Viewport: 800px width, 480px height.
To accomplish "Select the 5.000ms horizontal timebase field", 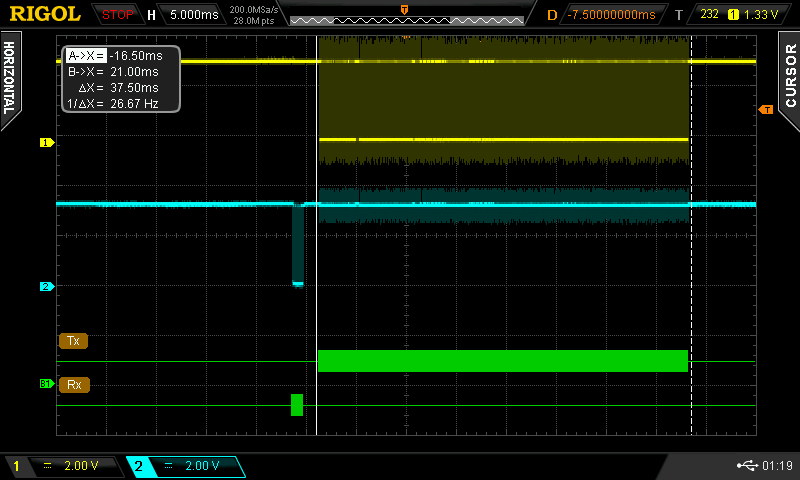I will tap(192, 15).
